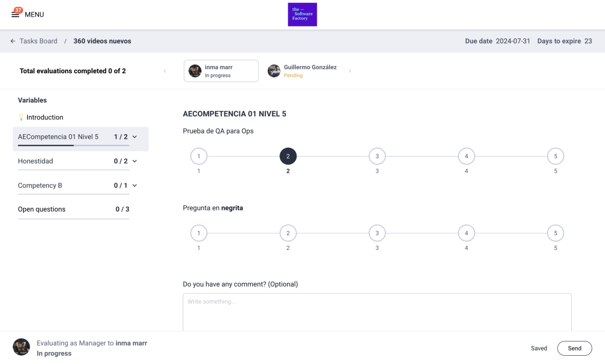Select rating 4 for Prueba de QA para Ops
Viewport: 605px width, 364px height.
[466, 157]
